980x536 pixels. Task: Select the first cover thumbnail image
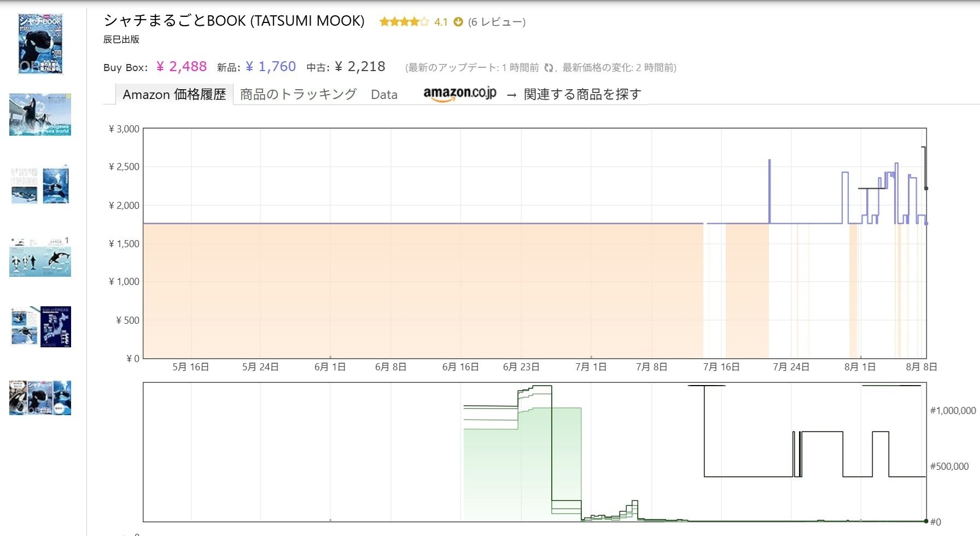[x=40, y=44]
